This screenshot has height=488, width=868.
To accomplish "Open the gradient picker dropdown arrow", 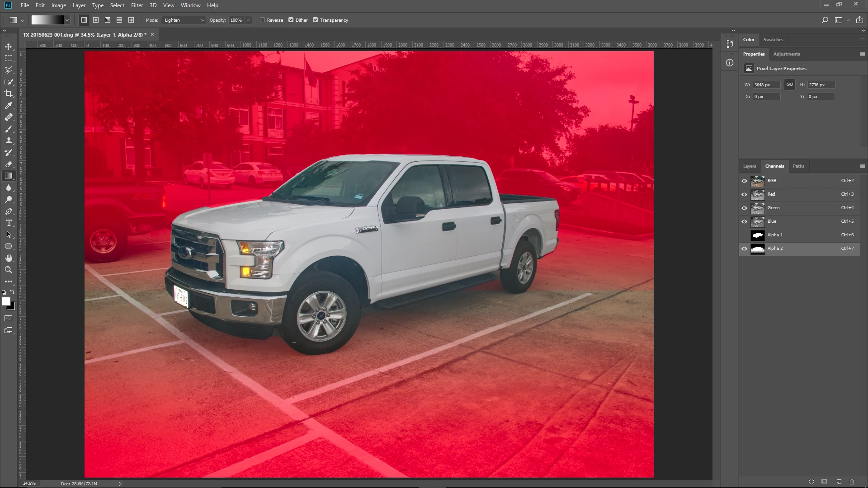I will point(67,20).
